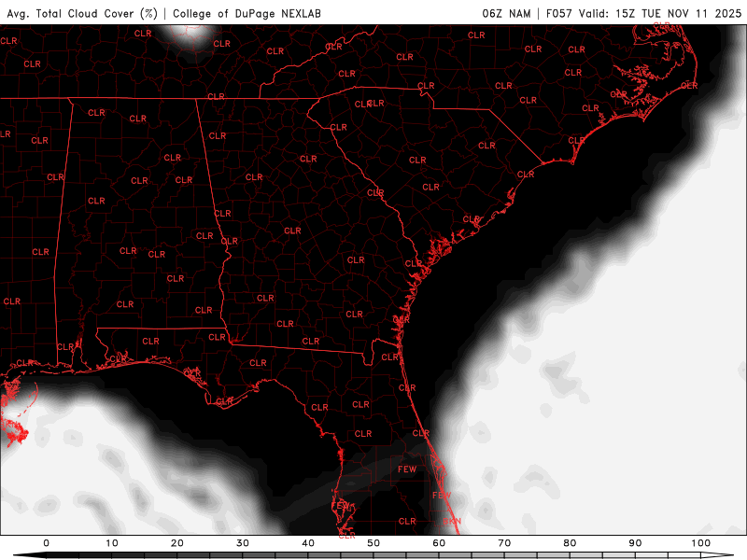Click the colorbar label "70"
The height and width of the screenshot is (560, 747).
(x=504, y=543)
